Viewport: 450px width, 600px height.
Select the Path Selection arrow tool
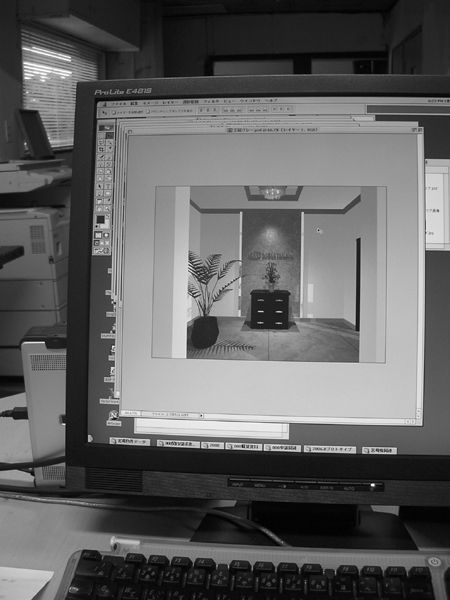click(99, 186)
